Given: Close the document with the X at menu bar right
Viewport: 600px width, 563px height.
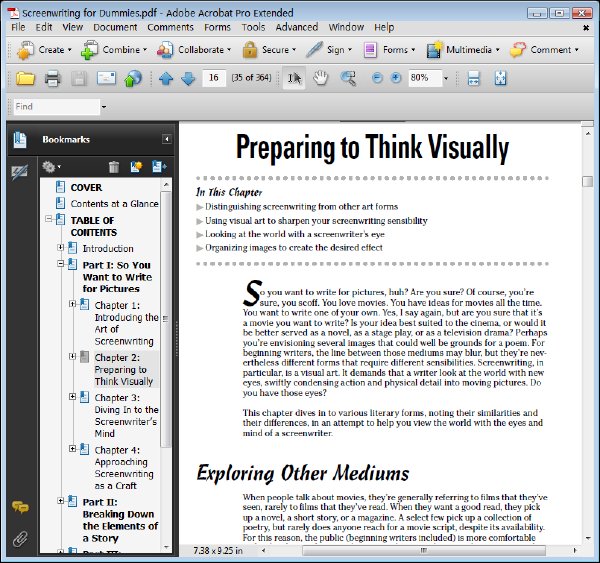Looking at the screenshot, I should coord(586,28).
